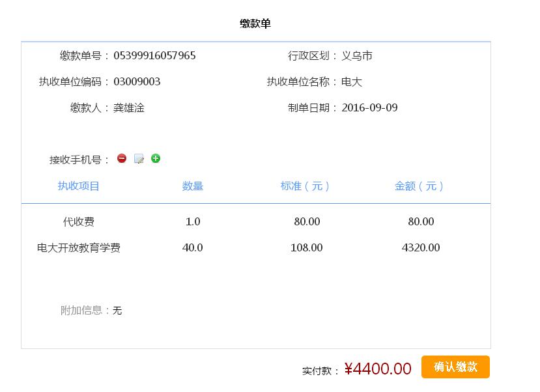The width and height of the screenshot is (540, 392).
Task: Click the red remove phone number icon
Action: (x=122, y=158)
